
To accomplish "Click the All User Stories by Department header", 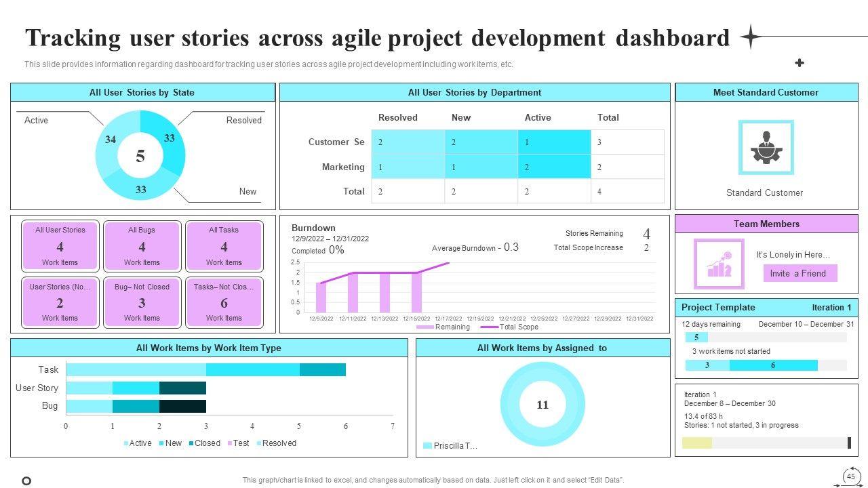I will (475, 93).
